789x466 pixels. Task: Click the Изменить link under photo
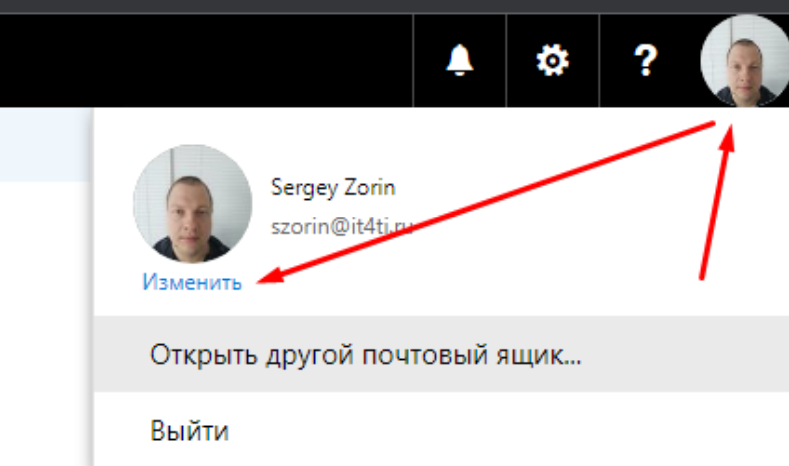[192, 282]
